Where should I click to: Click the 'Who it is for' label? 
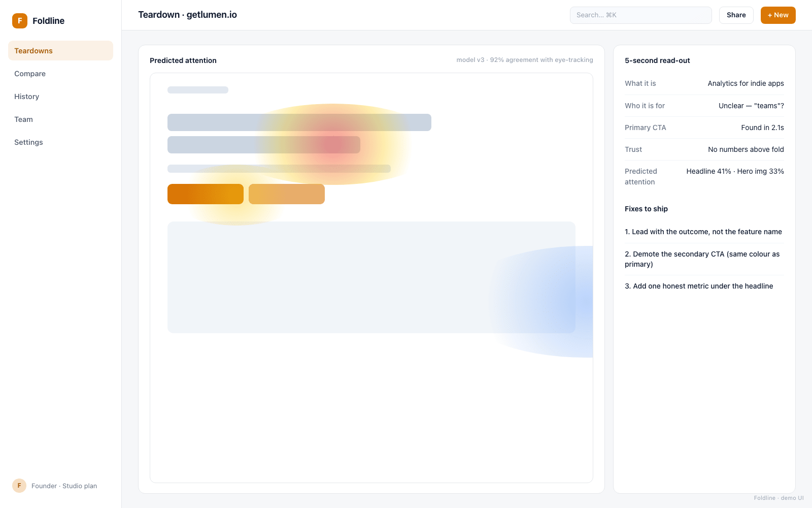pyautogui.click(x=645, y=106)
